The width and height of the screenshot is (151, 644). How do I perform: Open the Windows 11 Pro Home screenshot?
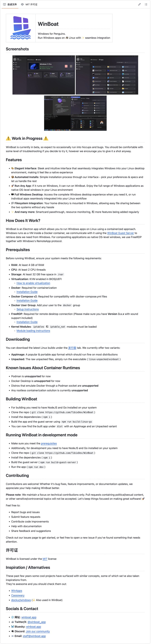point(44,75)
